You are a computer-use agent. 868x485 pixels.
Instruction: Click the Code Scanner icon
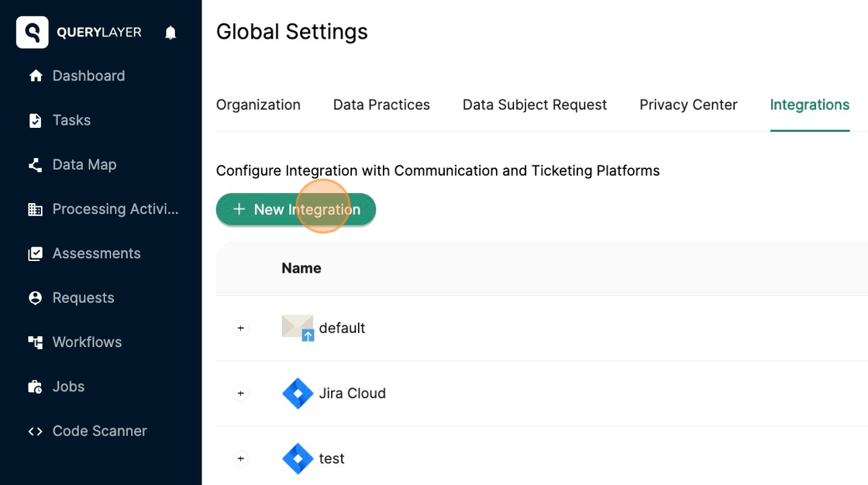coord(36,431)
